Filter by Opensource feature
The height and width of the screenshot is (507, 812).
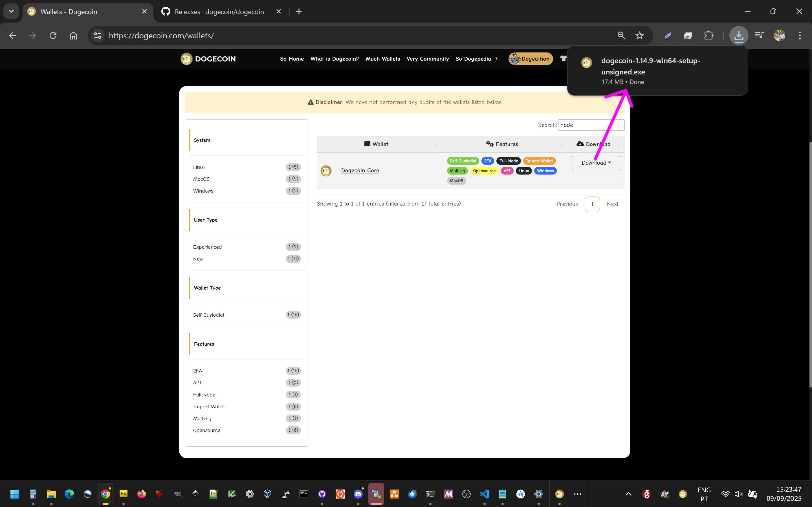(247, 430)
